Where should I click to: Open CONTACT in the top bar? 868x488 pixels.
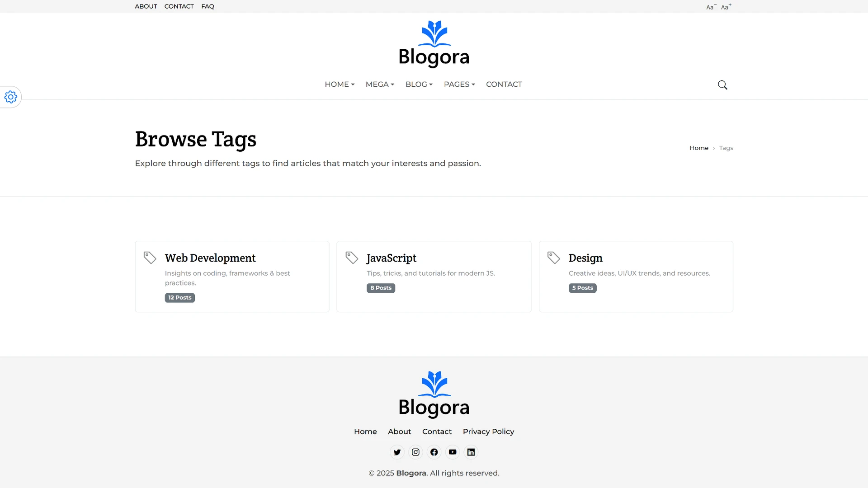pyautogui.click(x=179, y=6)
